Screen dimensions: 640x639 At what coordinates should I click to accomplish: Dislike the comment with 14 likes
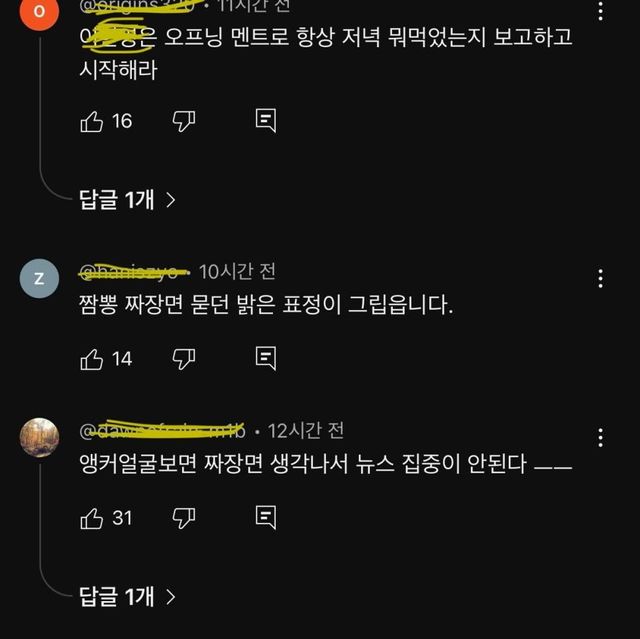coord(183,359)
